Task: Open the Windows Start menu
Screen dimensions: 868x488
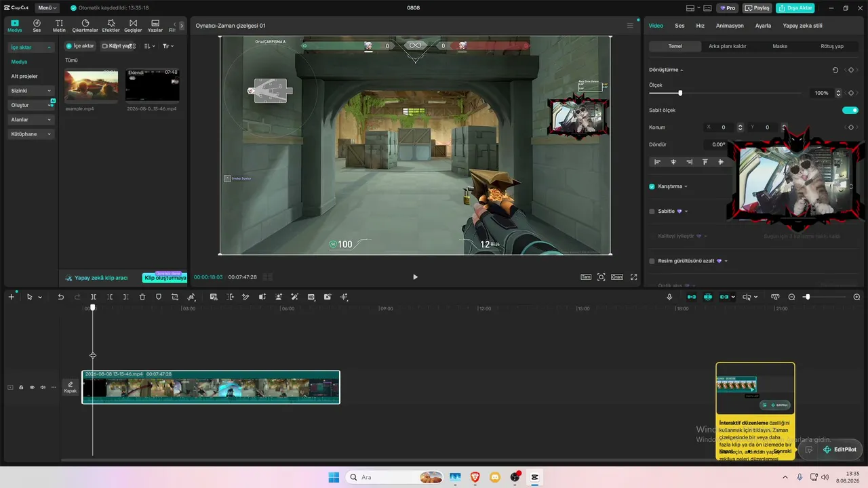Action: [x=334, y=477]
